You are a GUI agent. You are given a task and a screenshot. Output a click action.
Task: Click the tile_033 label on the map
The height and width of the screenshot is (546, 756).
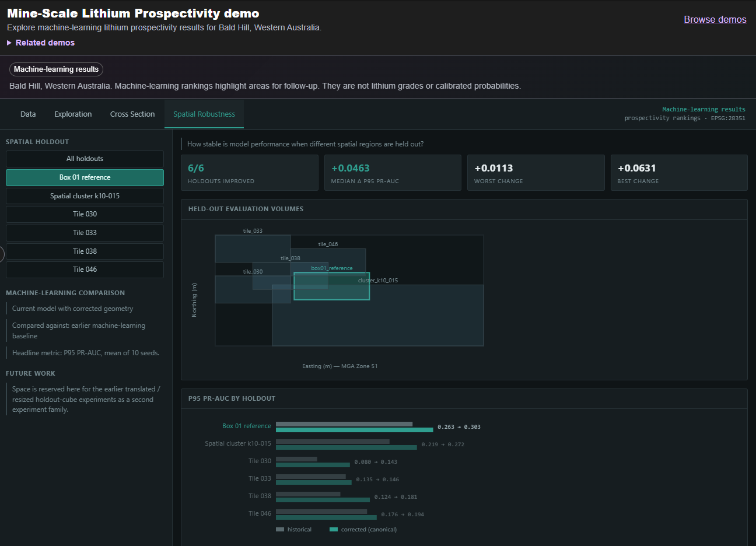click(253, 231)
